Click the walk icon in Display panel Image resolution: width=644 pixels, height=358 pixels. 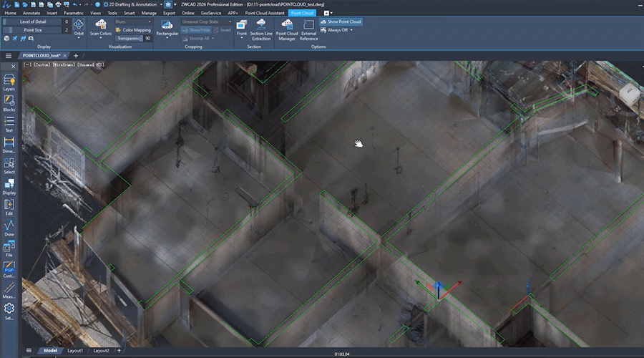[23, 38]
